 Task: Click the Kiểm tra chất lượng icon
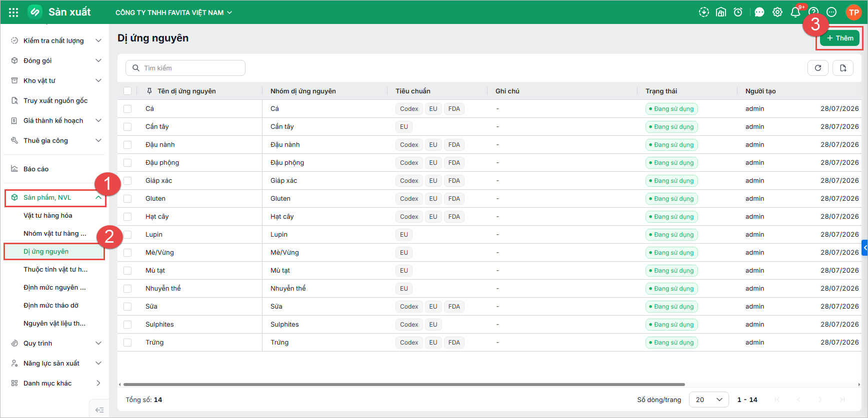click(14, 40)
